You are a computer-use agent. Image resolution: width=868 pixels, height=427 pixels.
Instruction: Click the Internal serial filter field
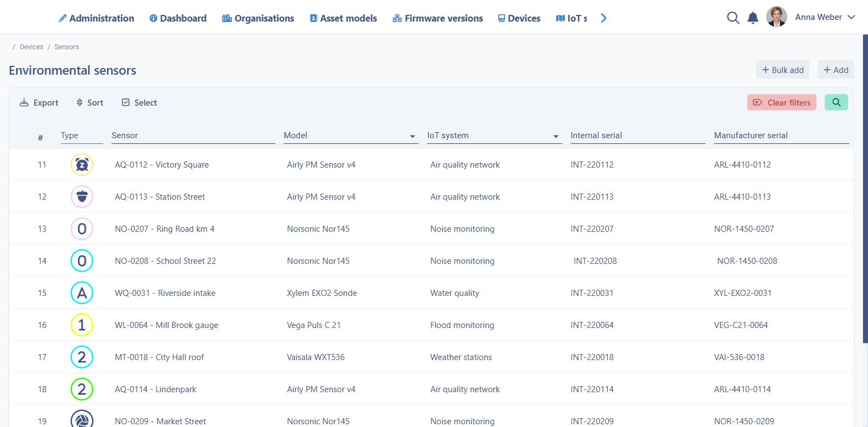638,136
